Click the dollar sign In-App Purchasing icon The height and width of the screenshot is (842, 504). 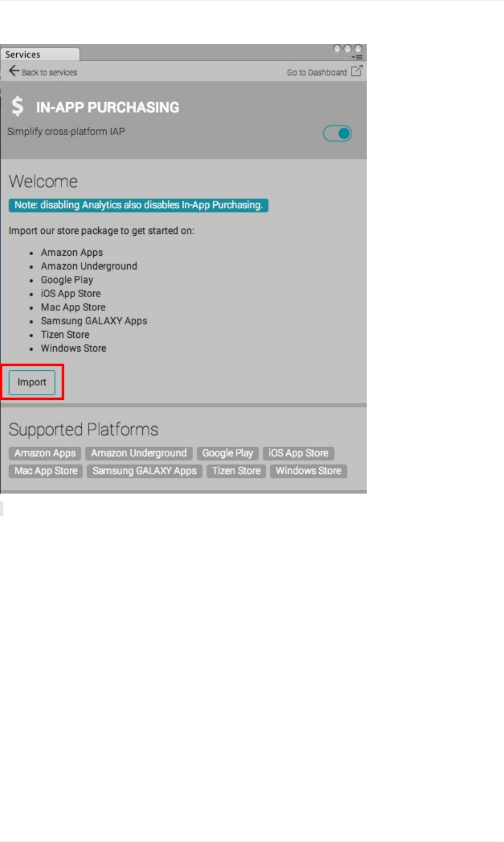tap(18, 106)
